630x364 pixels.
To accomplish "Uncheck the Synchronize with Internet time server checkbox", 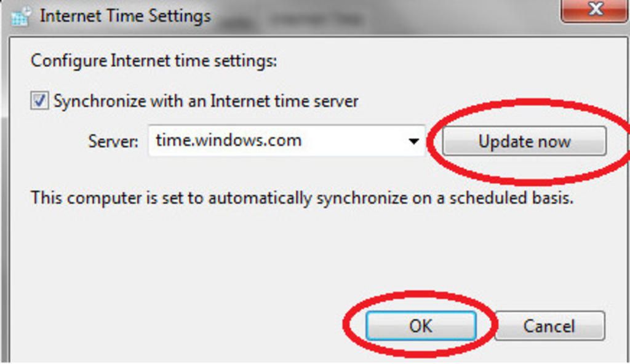I will click(x=40, y=101).
